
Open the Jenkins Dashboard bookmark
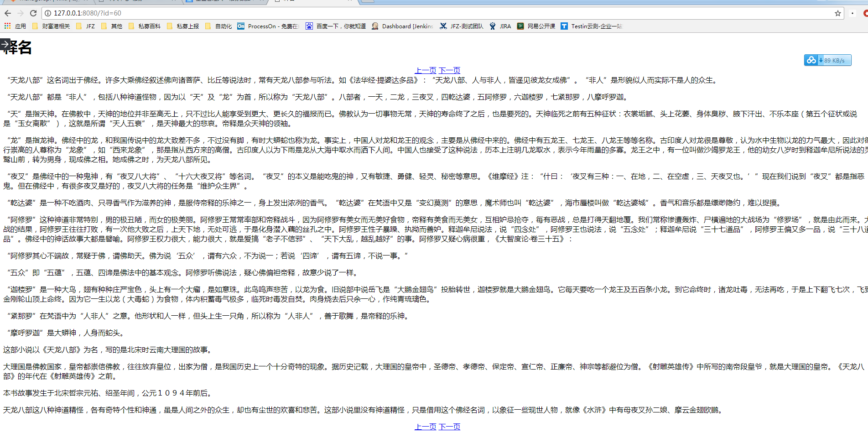coord(402,26)
